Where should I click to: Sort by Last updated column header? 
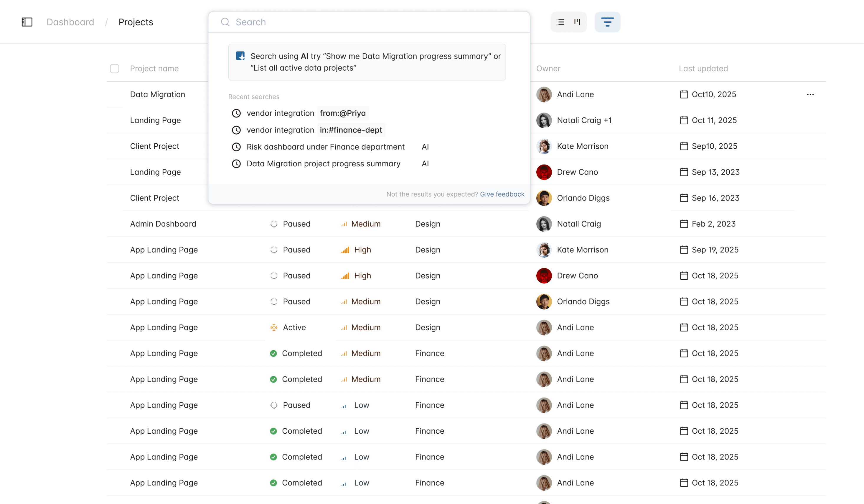pos(703,69)
